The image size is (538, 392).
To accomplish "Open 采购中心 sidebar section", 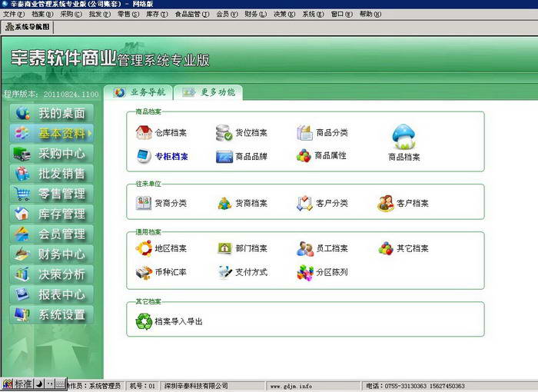I will click(51, 154).
